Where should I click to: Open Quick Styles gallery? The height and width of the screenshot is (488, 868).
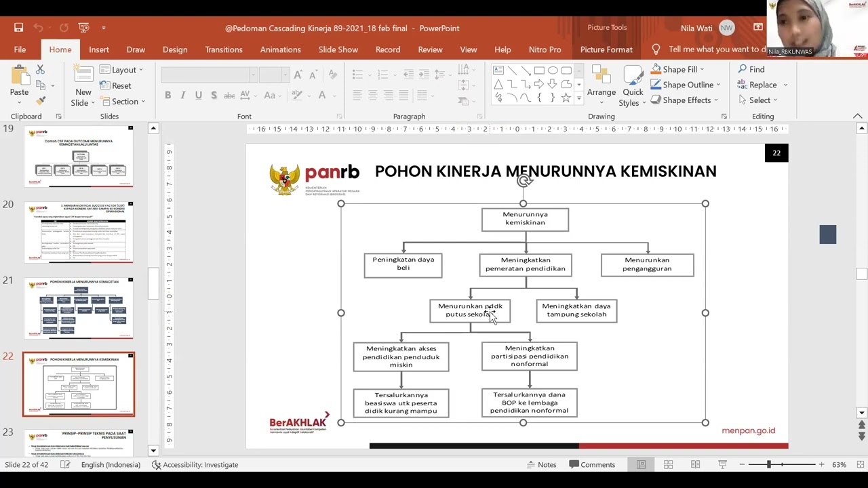(633, 85)
